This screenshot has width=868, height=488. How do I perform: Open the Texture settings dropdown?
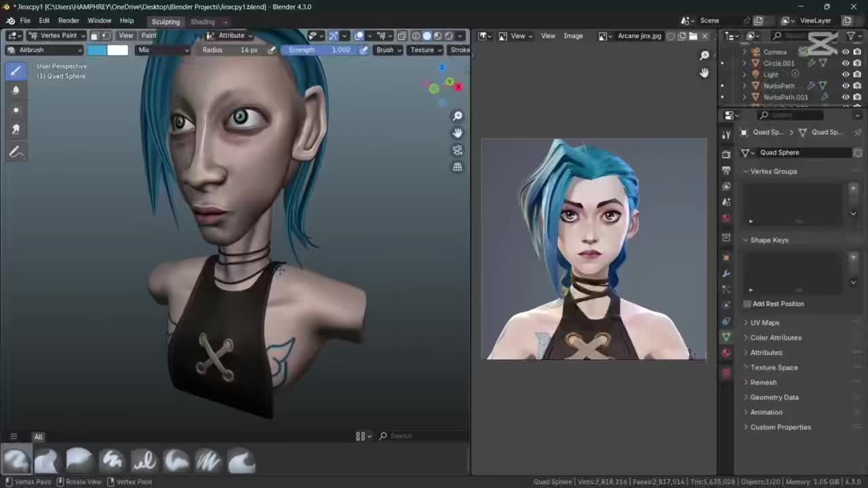tap(425, 49)
